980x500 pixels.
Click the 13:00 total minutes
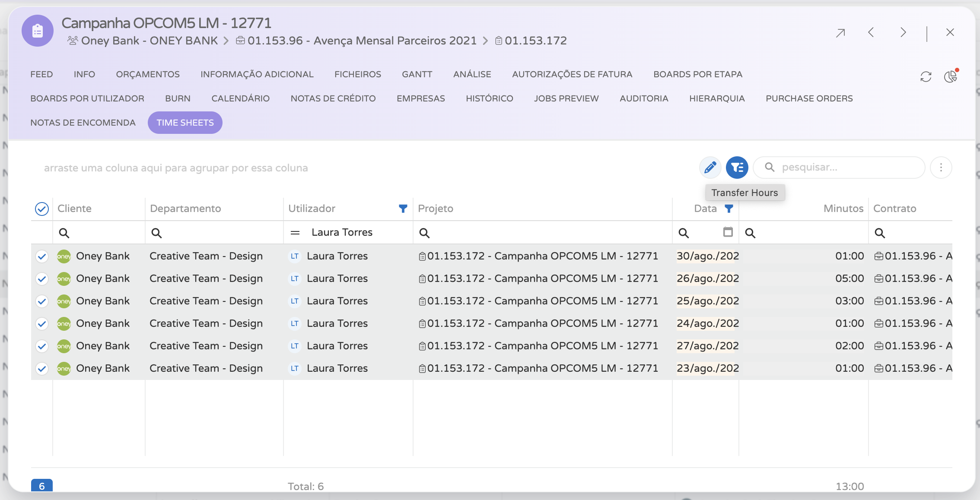pos(850,487)
